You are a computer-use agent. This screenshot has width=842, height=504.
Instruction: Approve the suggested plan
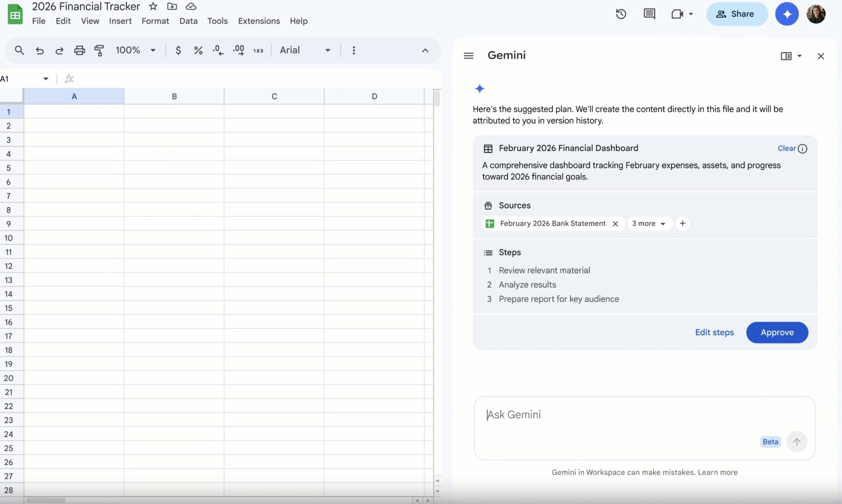pyautogui.click(x=777, y=332)
